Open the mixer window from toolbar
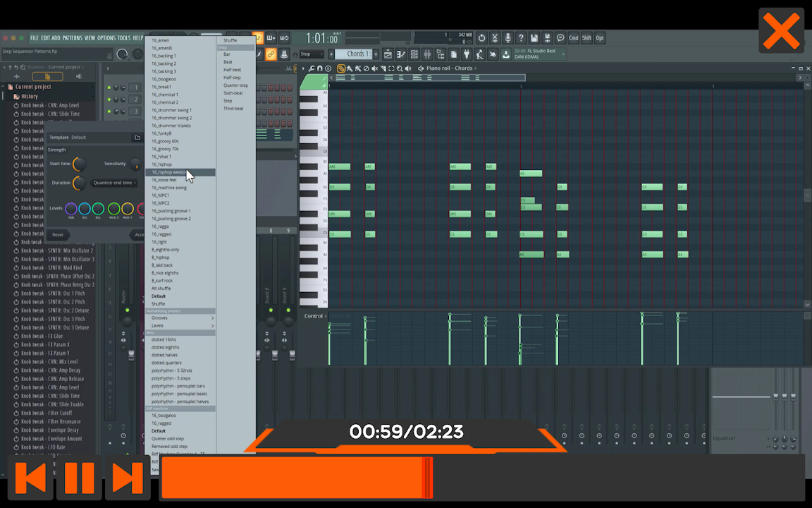 (428, 54)
